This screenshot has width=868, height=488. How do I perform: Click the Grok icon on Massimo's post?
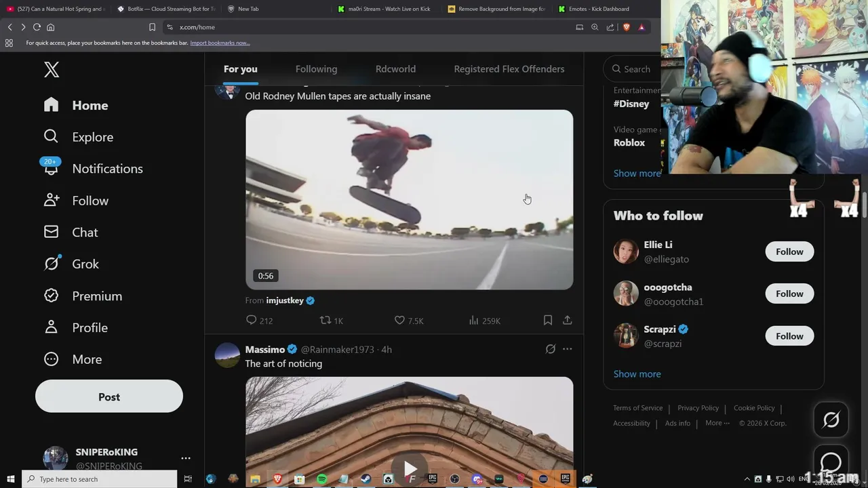coord(551,349)
